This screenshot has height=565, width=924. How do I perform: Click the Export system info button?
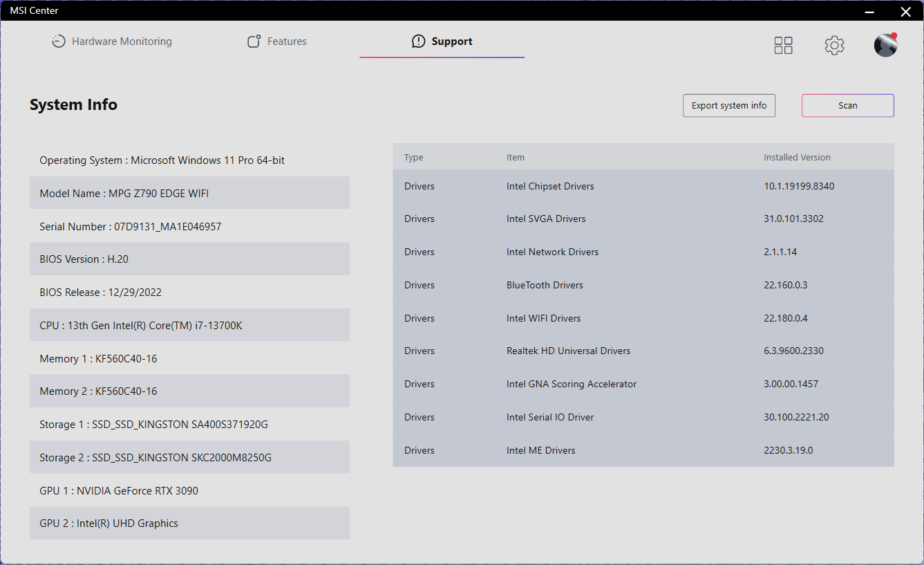pyautogui.click(x=729, y=106)
